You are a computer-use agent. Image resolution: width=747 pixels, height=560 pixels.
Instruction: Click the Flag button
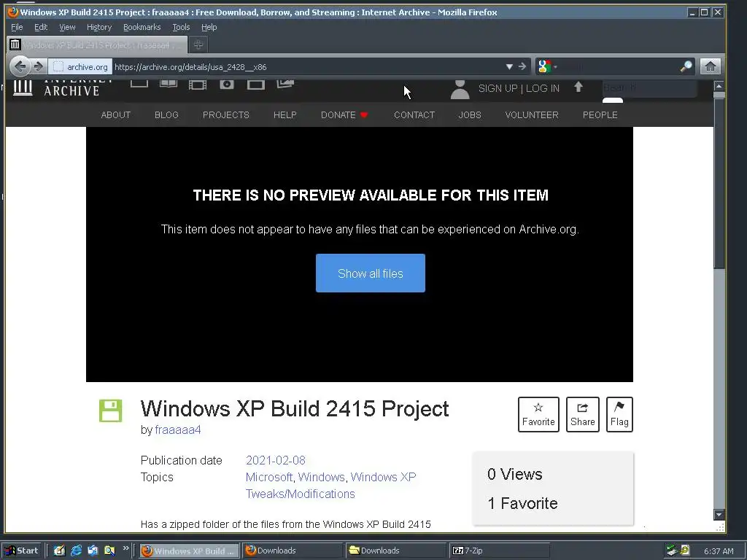619,414
